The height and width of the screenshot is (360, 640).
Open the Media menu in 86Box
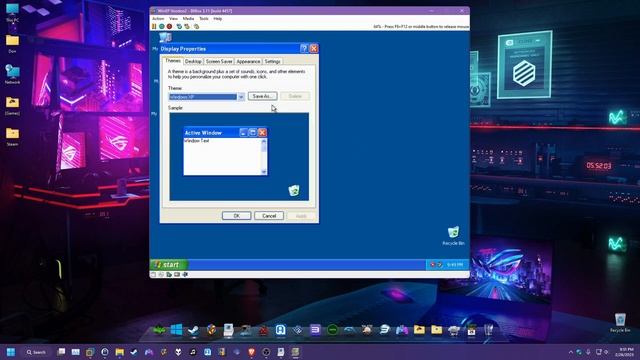(x=188, y=19)
